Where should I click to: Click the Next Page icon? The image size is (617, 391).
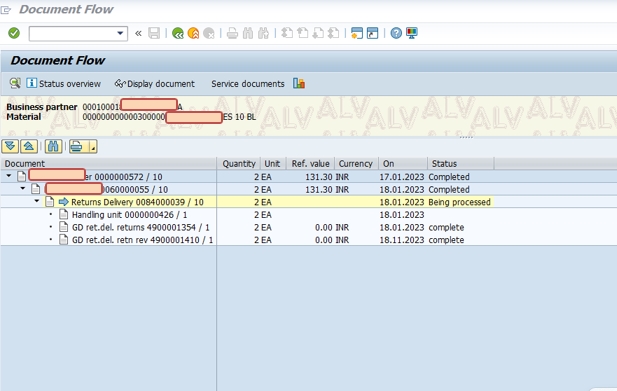[318, 33]
